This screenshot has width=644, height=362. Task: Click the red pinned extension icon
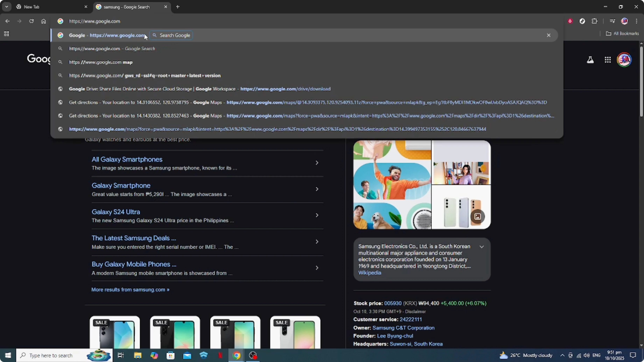(x=570, y=21)
